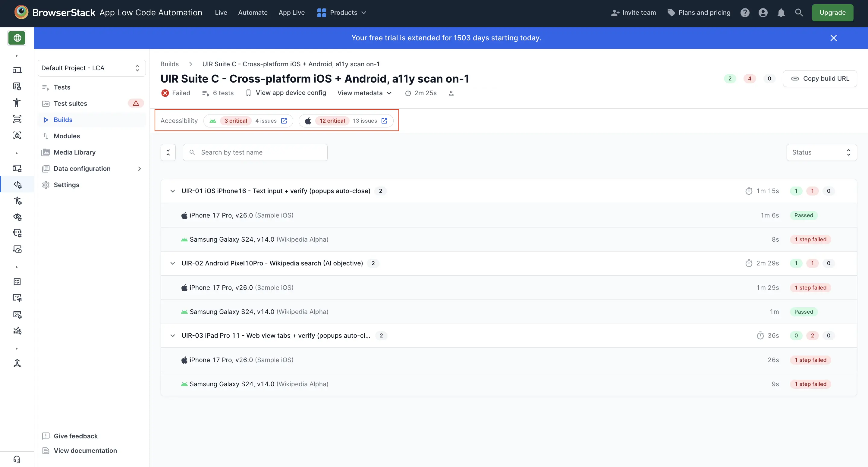This screenshot has width=868, height=467.
Task: Click the help question mark icon
Action: tap(745, 12)
